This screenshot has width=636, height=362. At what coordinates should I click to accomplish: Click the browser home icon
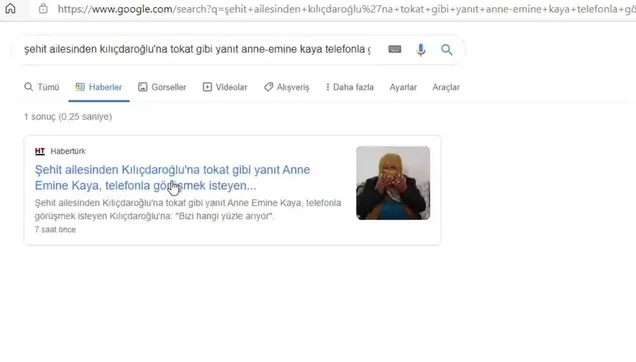pos(11,8)
